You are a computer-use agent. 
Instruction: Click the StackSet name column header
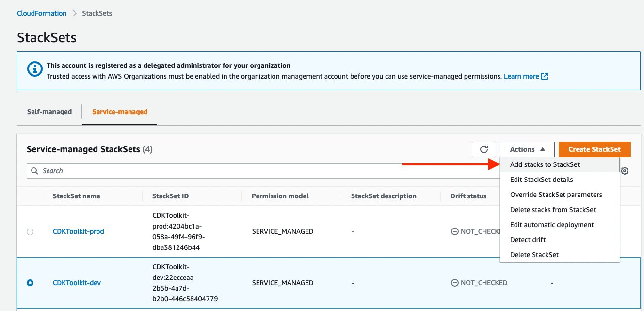tap(76, 196)
